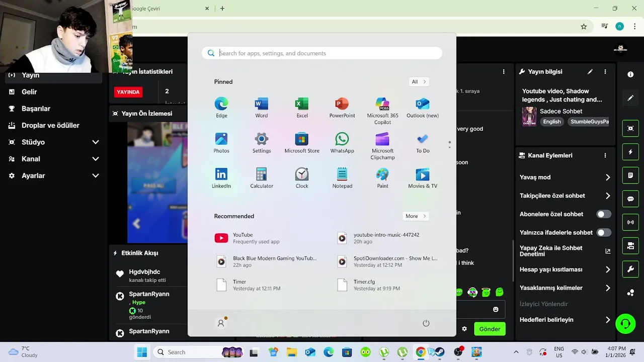644x362 pixels.
Task: Launch WhatsApp from pinned apps
Action: pyautogui.click(x=342, y=143)
